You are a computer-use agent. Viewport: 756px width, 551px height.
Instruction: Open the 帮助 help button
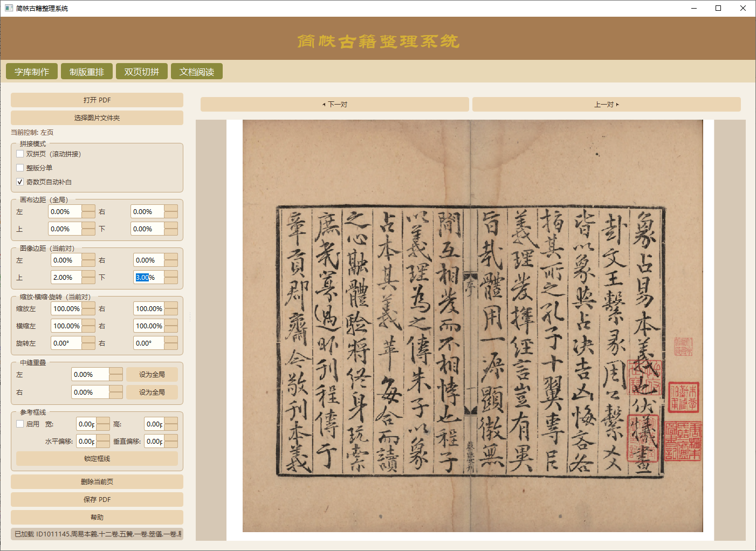(x=97, y=518)
